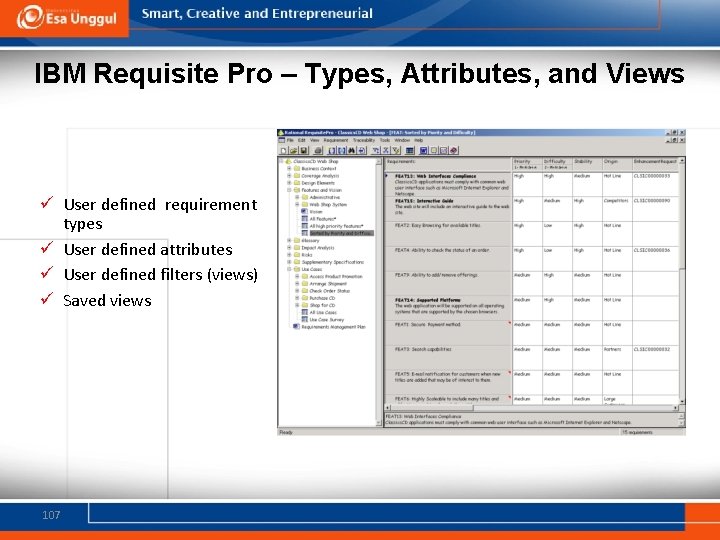Select the Risks folder
Image resolution: width=720 pixels, height=540 pixels.
(x=307, y=255)
